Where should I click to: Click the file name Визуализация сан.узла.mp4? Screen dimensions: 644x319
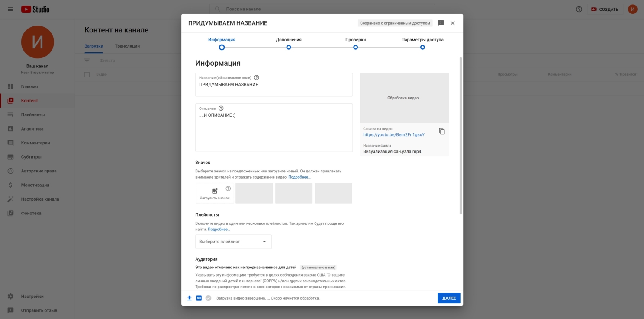[x=392, y=152]
